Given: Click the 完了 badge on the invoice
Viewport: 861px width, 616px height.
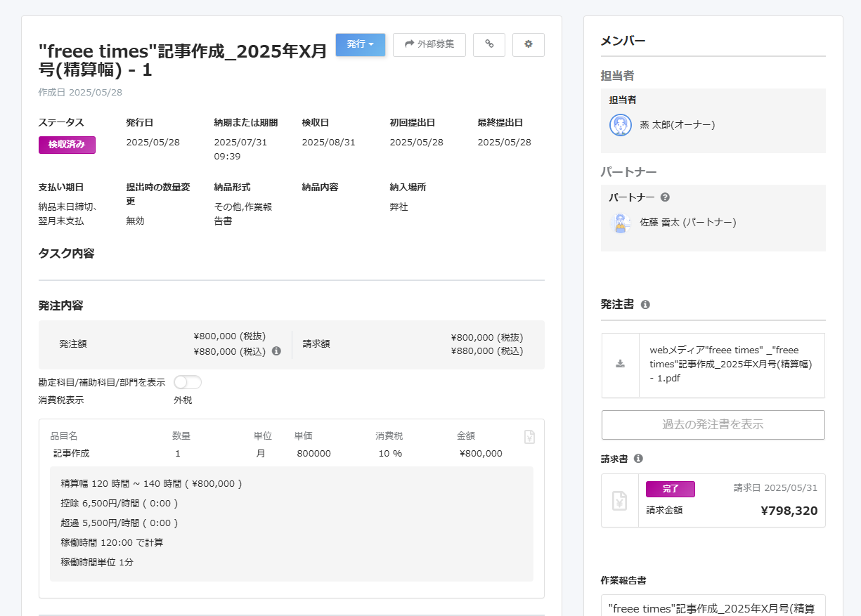Looking at the screenshot, I should [670, 489].
